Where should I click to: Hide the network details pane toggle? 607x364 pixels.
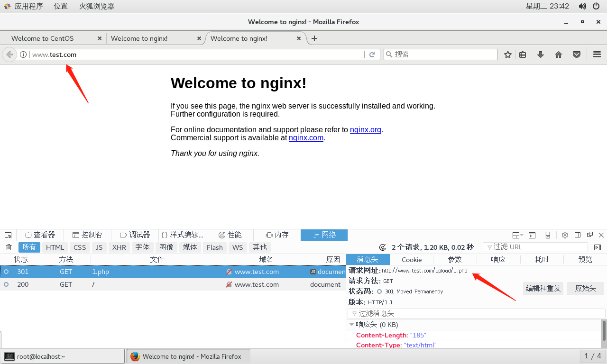click(x=598, y=247)
